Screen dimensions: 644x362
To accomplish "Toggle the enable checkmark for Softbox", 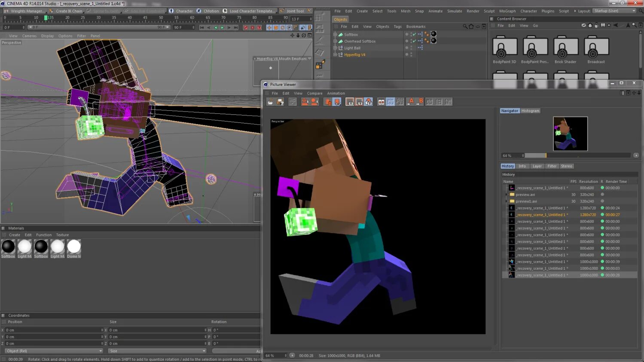I will pos(414,34).
